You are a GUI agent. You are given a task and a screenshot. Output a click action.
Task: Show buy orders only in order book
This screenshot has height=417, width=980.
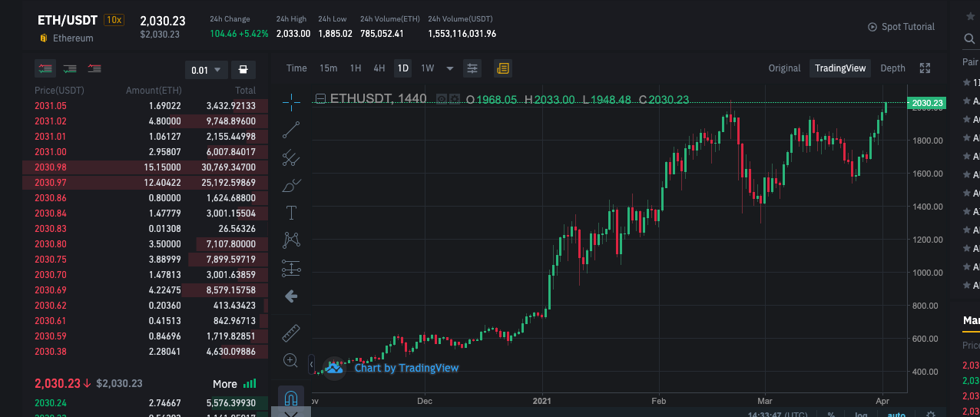tap(70, 69)
